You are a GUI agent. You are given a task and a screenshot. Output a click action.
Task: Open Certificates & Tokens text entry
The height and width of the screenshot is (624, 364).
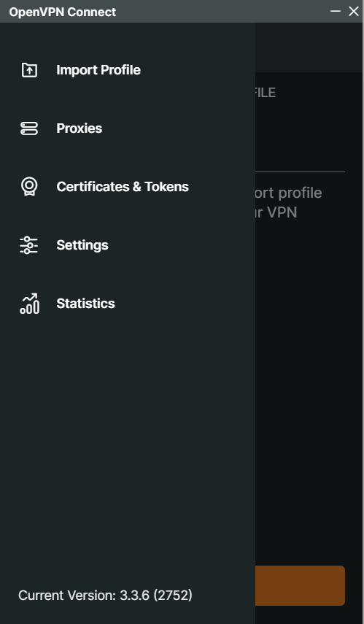coord(123,187)
